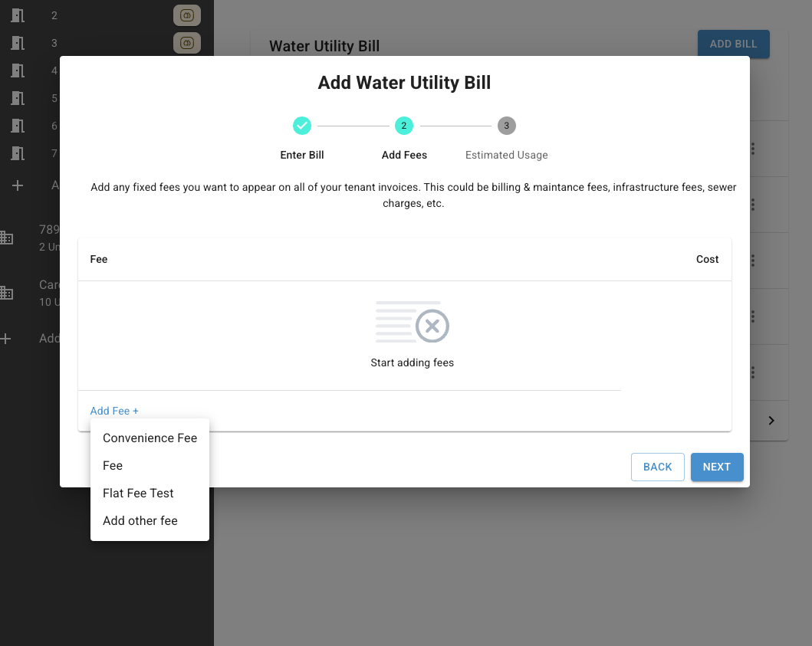
Task: Click the building icon for property 789
Action: coord(6,238)
